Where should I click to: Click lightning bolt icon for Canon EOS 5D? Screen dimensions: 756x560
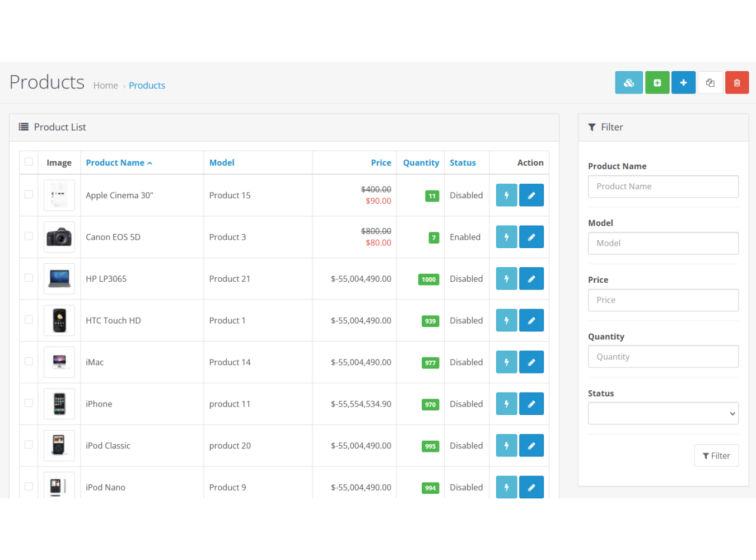pyautogui.click(x=506, y=237)
